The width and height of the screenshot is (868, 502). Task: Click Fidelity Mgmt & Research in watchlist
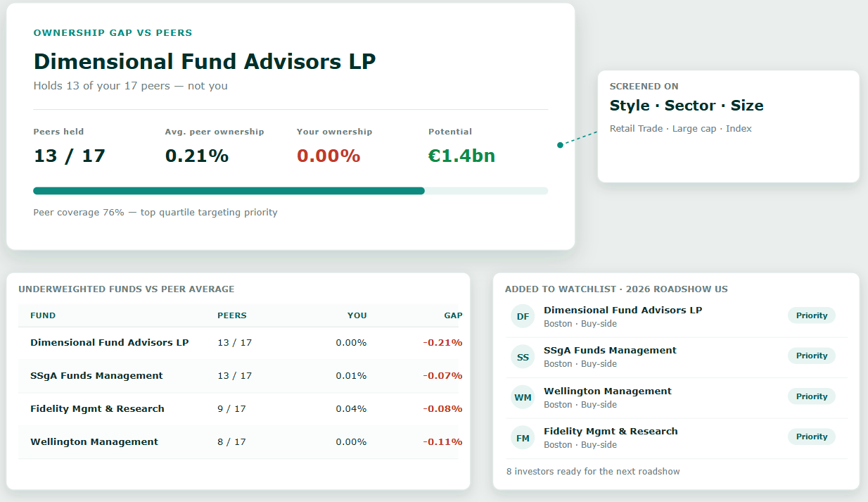tap(611, 431)
